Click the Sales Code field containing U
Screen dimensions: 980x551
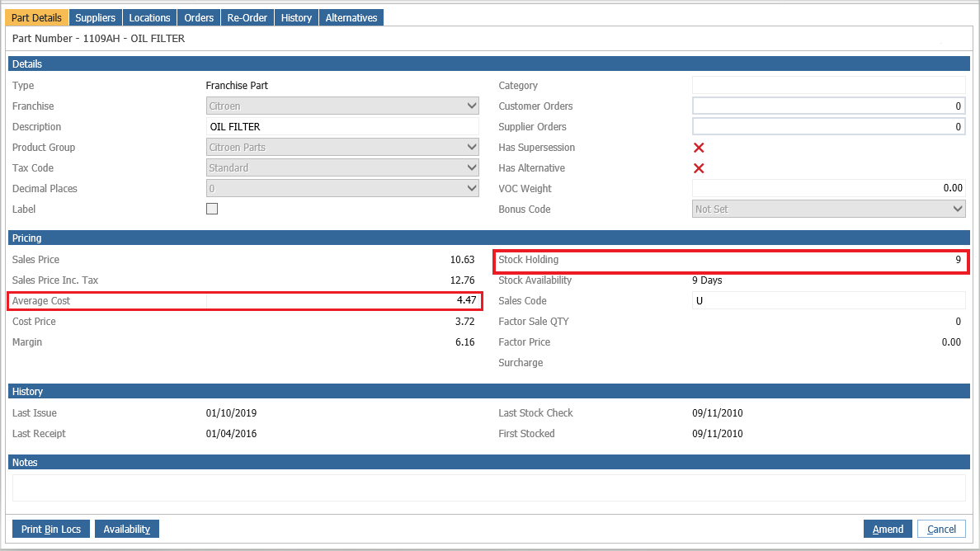tap(829, 300)
